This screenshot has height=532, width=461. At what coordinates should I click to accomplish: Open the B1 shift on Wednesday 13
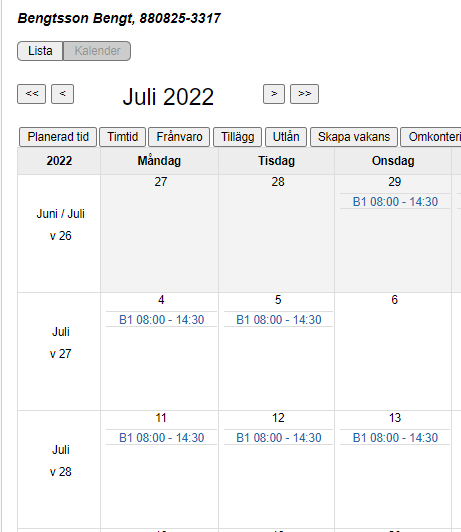[395, 438]
